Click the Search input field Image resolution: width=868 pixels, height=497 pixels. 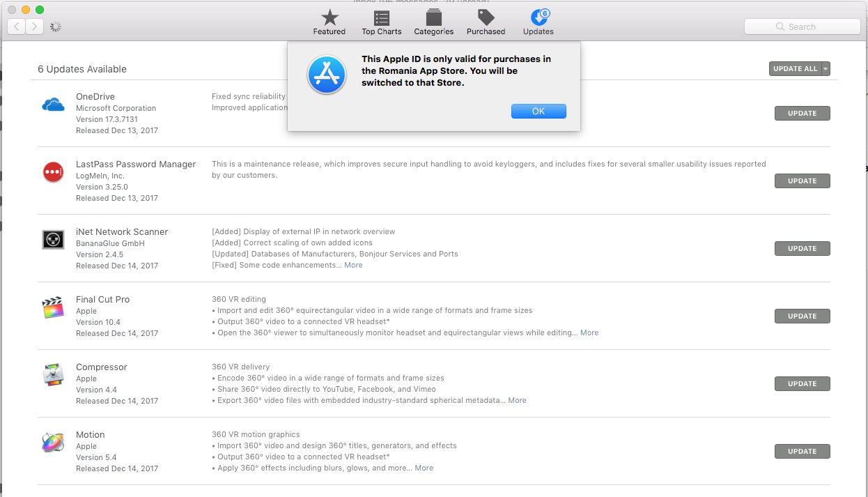803,26
